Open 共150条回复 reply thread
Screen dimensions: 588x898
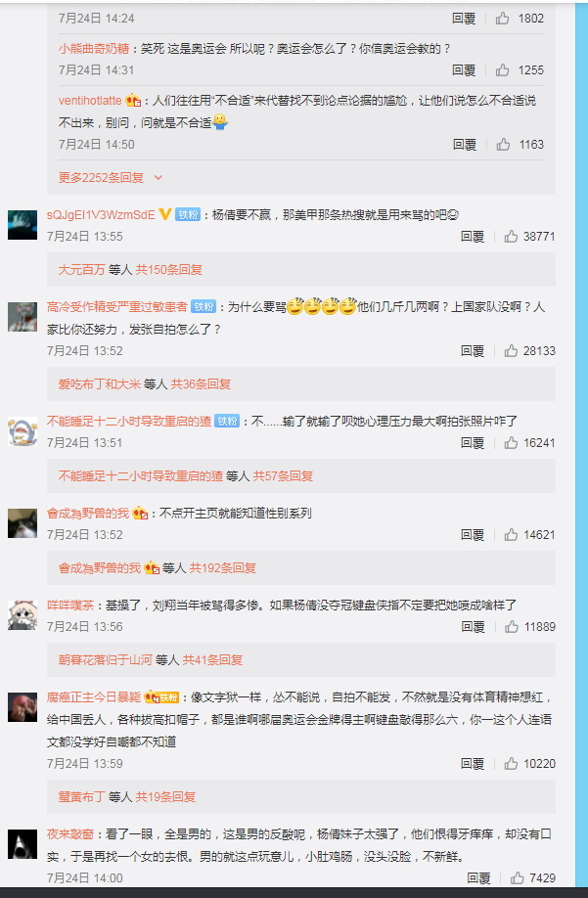coord(169,269)
